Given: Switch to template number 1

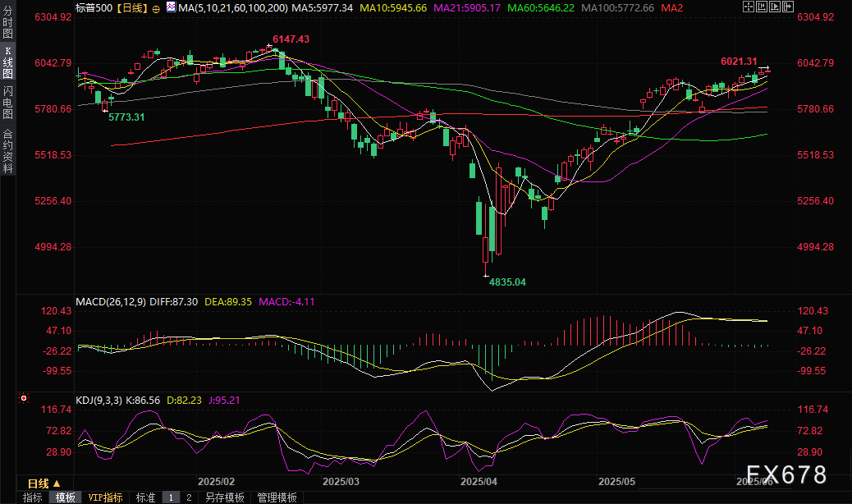Looking at the screenshot, I should coord(171,497).
